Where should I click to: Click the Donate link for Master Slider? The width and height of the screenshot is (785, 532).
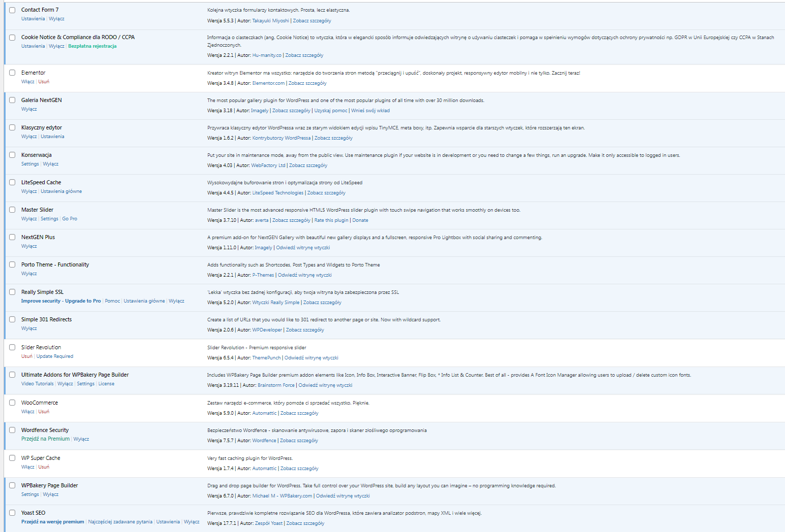click(x=360, y=220)
